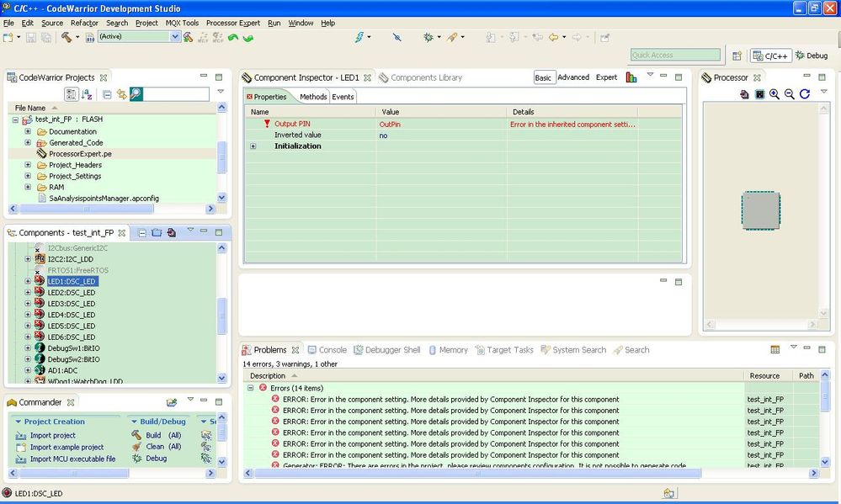Select ProcessorExpert.pe file in project tree
The height and width of the screenshot is (504, 841).
click(80, 154)
